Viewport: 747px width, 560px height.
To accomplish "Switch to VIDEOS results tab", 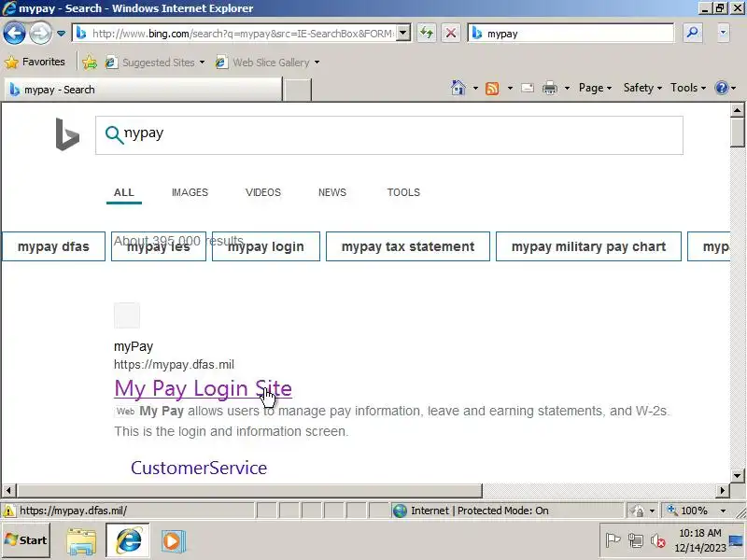I will coord(263,192).
